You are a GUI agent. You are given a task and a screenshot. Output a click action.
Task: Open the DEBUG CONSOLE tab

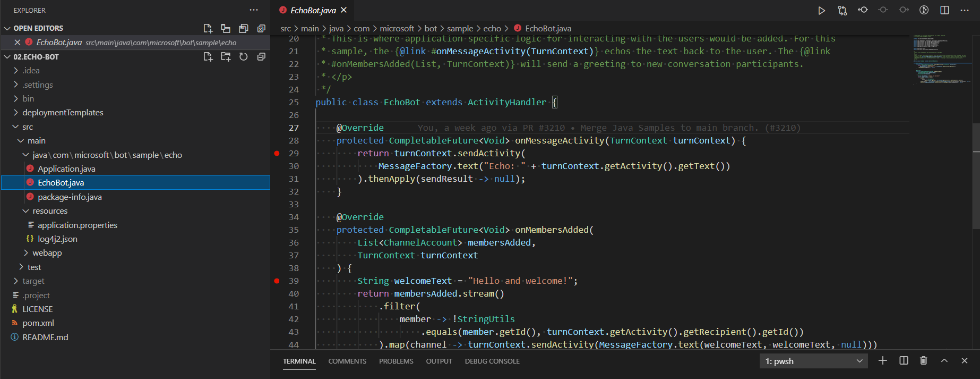click(x=492, y=361)
